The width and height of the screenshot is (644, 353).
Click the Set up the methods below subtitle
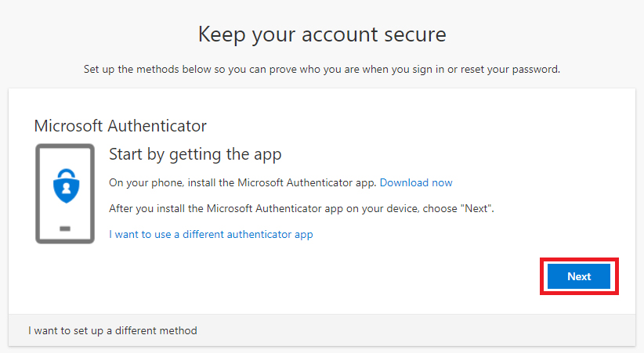pos(322,69)
